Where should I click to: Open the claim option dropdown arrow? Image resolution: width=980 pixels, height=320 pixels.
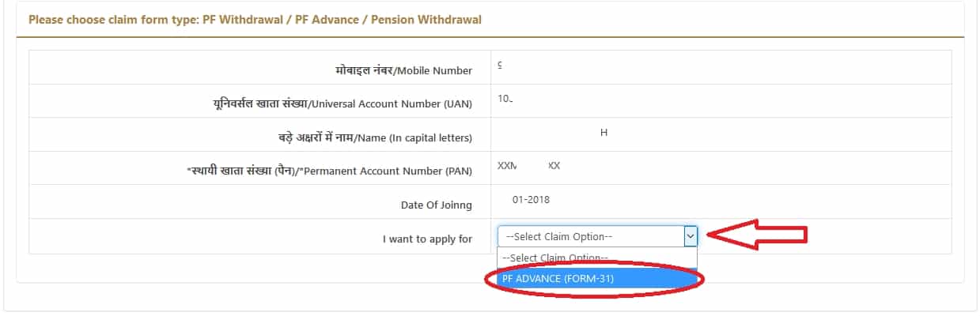pos(690,236)
